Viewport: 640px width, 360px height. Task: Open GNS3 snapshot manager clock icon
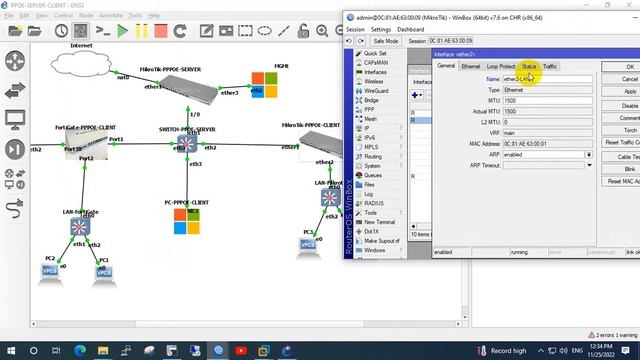[x=61, y=31]
